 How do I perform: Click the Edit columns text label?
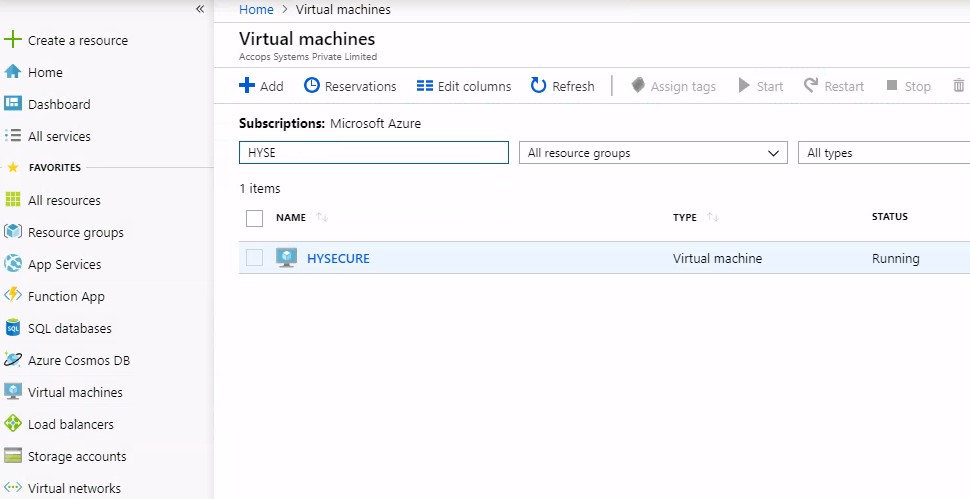(x=474, y=86)
